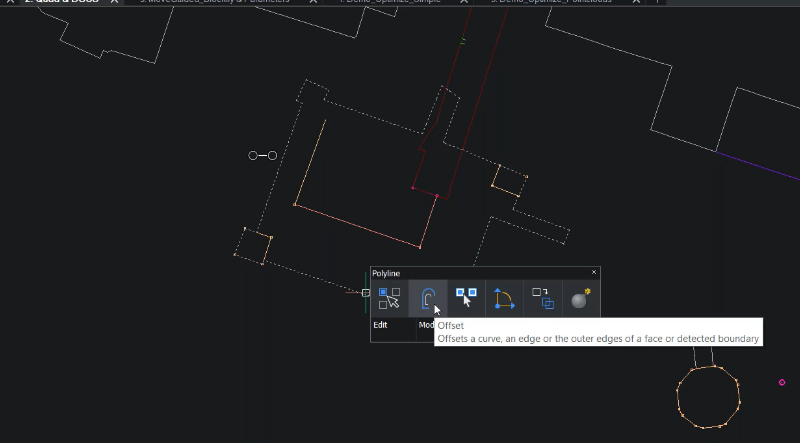Open the Modify tab in Polyline quad
Viewport: 800px width, 443px height.
click(x=426, y=325)
